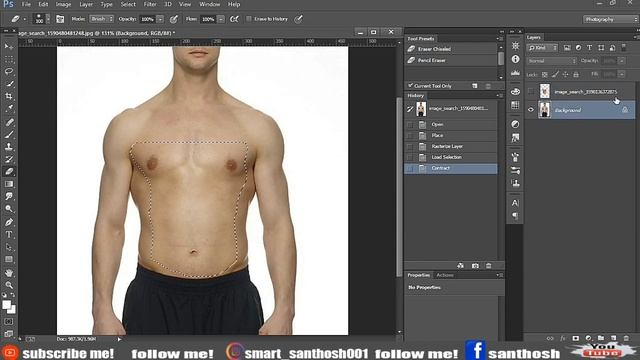Open the layer Kind filter dropdown

click(x=542, y=48)
